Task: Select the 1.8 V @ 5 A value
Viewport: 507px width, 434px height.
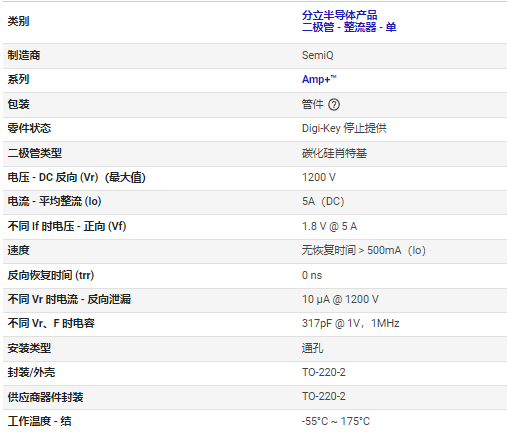Action: [x=329, y=226]
